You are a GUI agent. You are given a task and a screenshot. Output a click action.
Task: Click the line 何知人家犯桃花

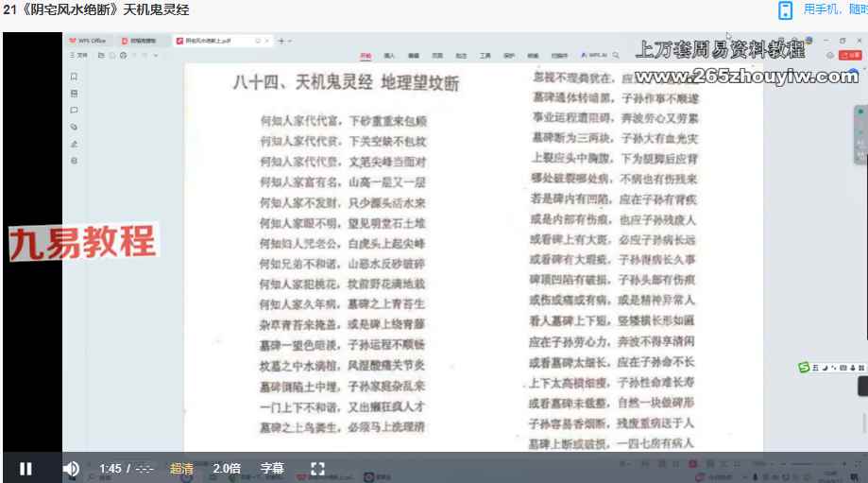(298, 284)
